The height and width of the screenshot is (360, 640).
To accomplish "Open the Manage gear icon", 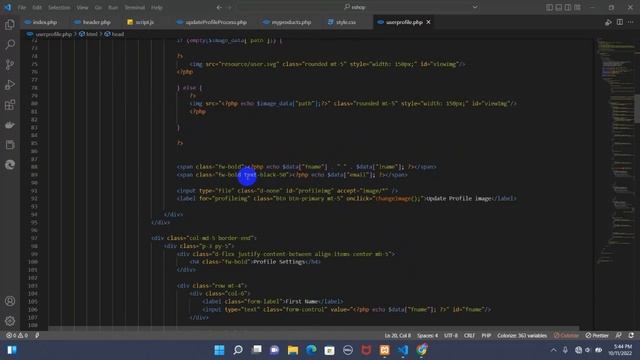I will pyautogui.click(x=10, y=321).
